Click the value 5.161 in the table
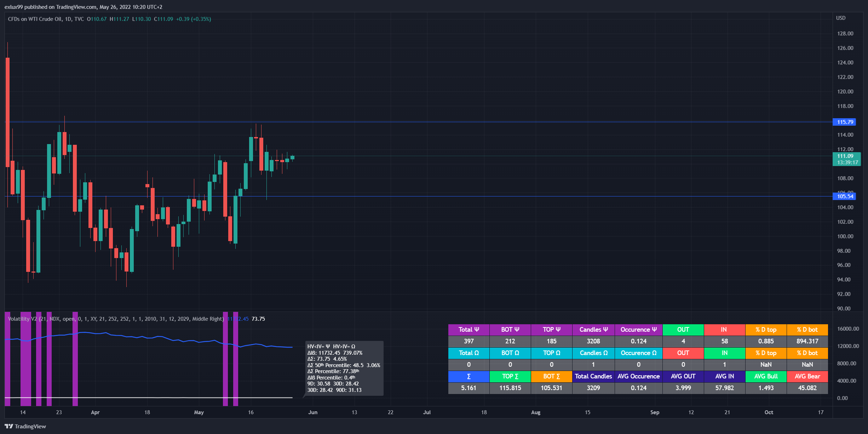The height and width of the screenshot is (434, 868). click(469, 388)
